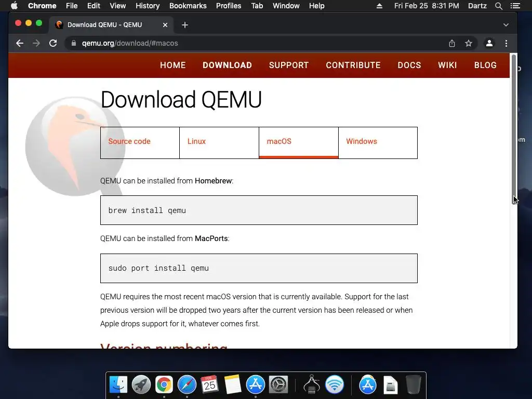Select the Download QEMU browser tab
The height and width of the screenshot is (399, 532).
point(112,25)
